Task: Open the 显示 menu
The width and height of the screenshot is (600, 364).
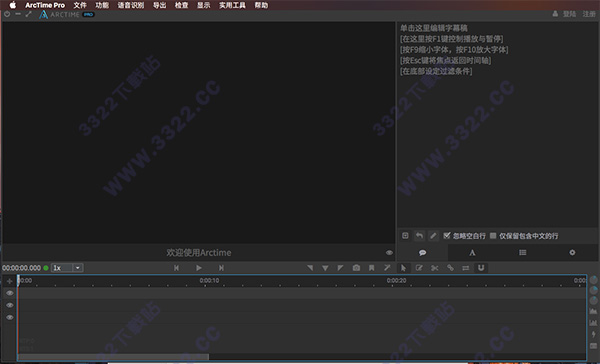Action: tap(204, 5)
